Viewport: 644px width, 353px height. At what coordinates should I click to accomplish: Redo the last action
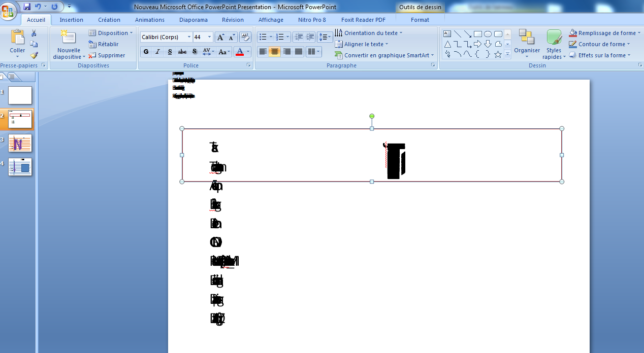54,7
